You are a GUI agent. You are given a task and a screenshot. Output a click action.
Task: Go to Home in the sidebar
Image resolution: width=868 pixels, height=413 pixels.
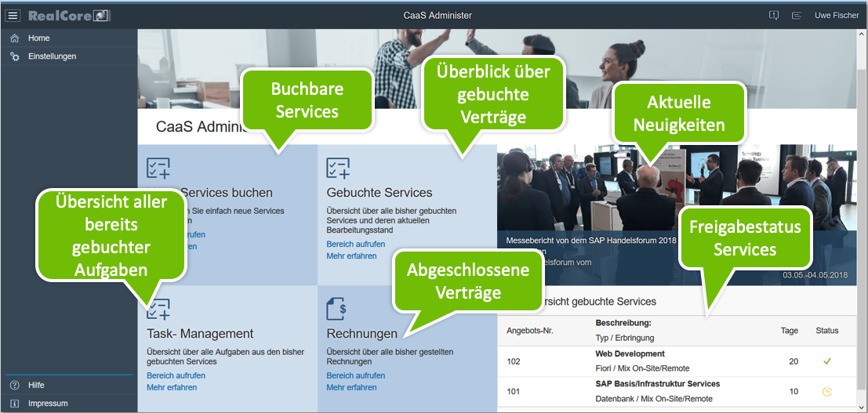point(38,38)
